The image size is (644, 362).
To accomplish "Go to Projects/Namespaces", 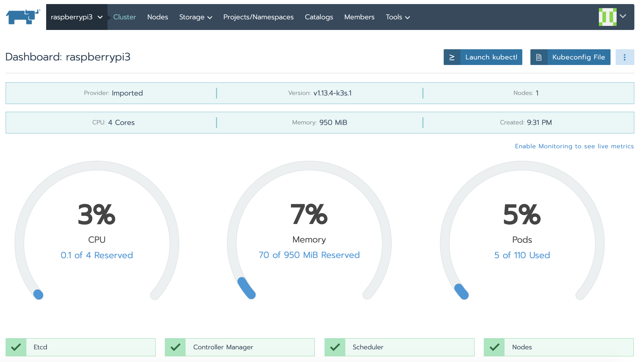I will pos(258,17).
